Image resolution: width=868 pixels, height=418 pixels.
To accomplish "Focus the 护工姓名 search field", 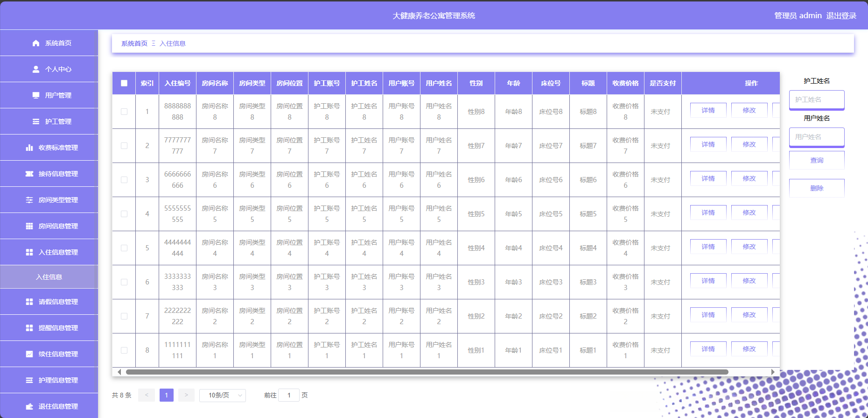I will (817, 99).
